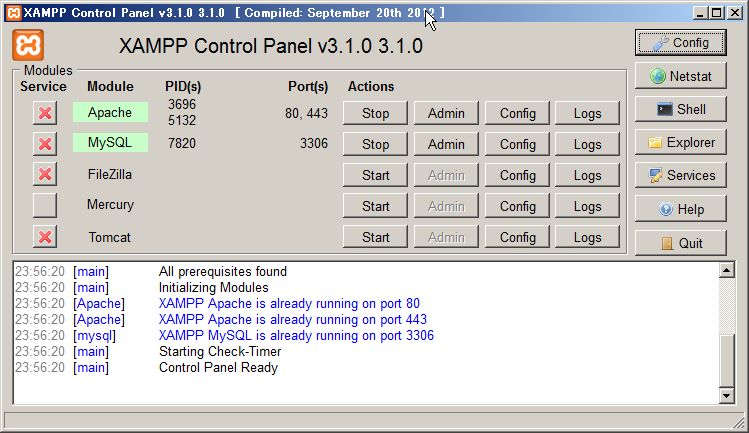Toggle the empty Mercury service checkbox
749x433 pixels.
click(45, 205)
